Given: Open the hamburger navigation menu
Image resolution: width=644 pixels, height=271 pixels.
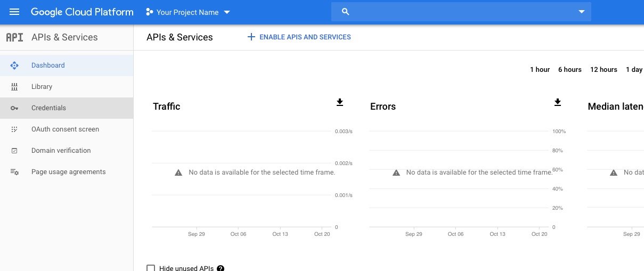Looking at the screenshot, I should click(x=14, y=12).
